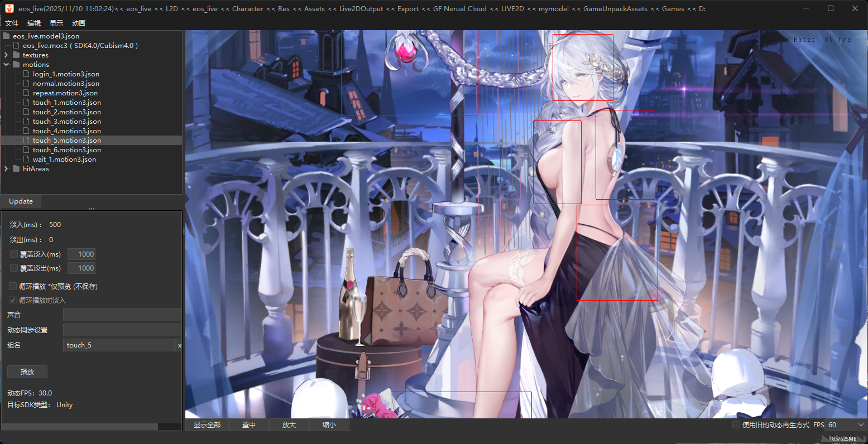Click the 覆盖淡出 value field showing 1000
Image resolution: width=868 pixels, height=444 pixels.
(x=81, y=268)
